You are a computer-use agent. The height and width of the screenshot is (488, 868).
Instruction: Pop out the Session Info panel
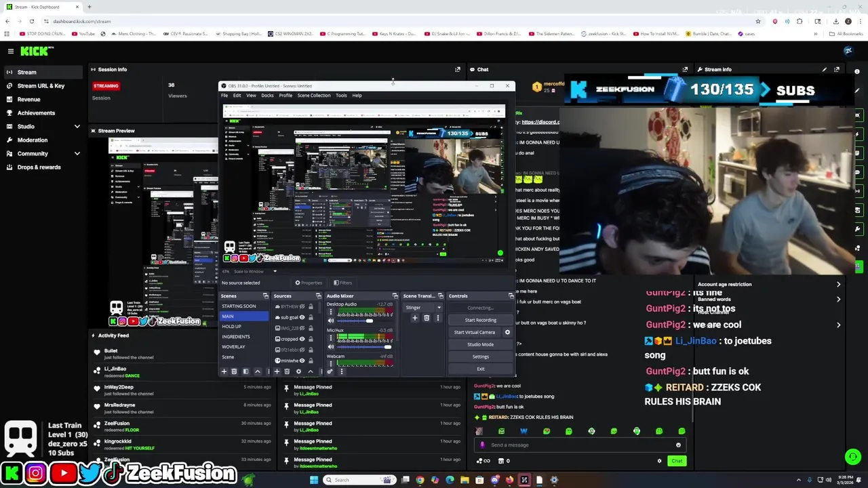457,69
